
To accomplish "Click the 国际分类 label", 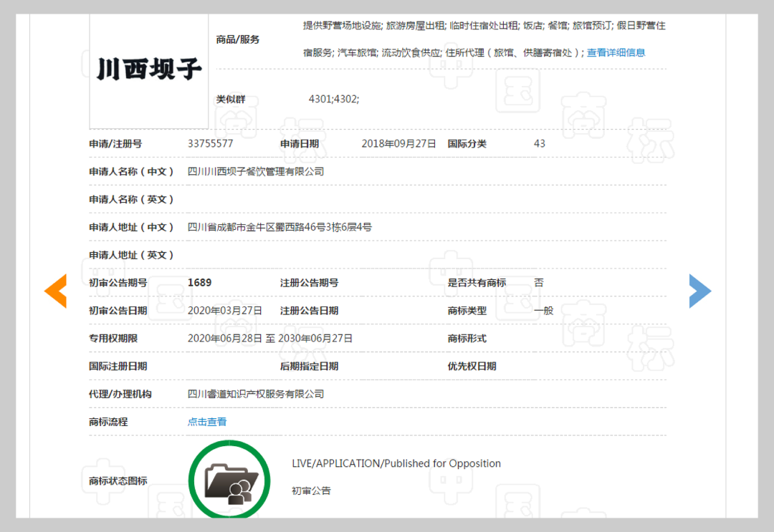I will point(467,144).
